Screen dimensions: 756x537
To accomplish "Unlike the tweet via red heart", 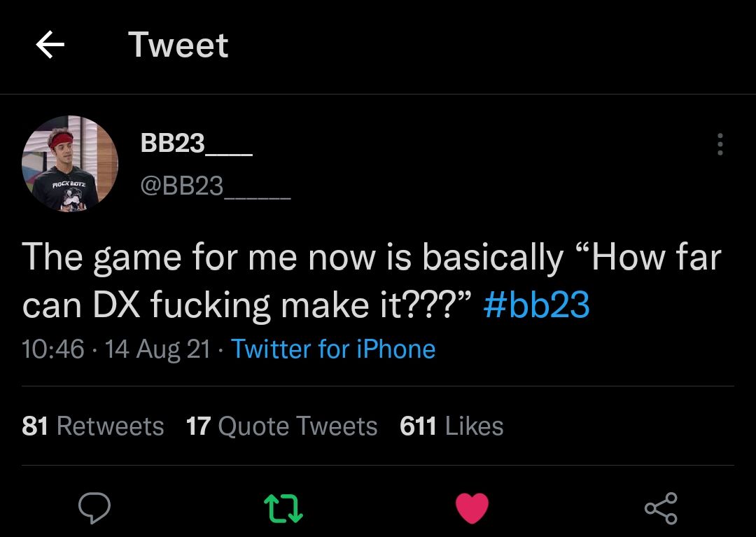I will pyautogui.click(x=472, y=508).
